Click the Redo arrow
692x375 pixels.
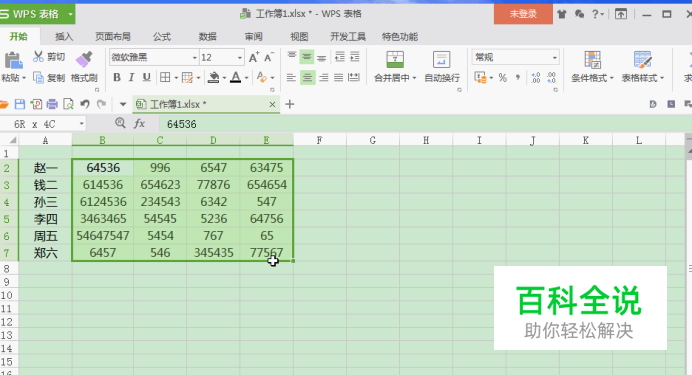(102, 104)
